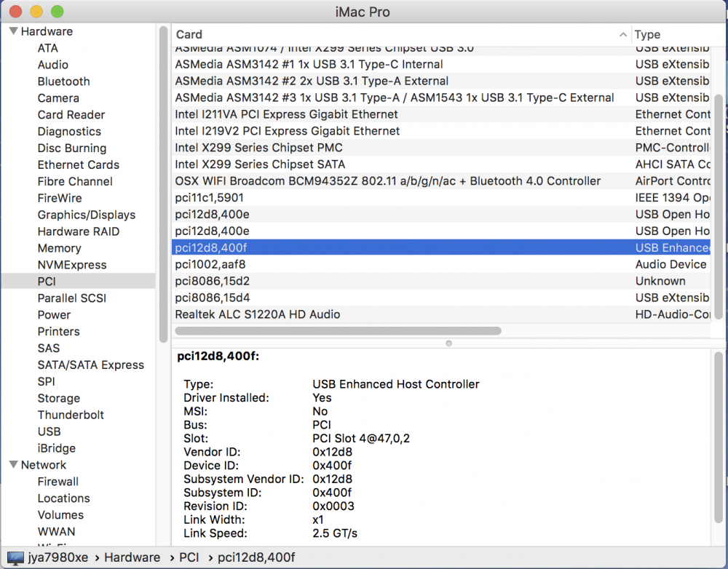Open the Printers category

click(x=58, y=332)
